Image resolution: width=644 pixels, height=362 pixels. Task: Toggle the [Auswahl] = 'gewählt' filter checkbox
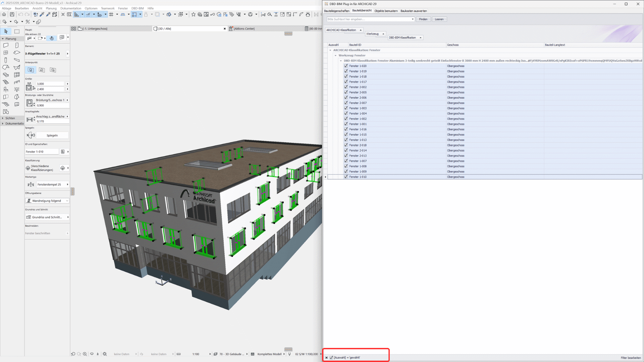331,358
